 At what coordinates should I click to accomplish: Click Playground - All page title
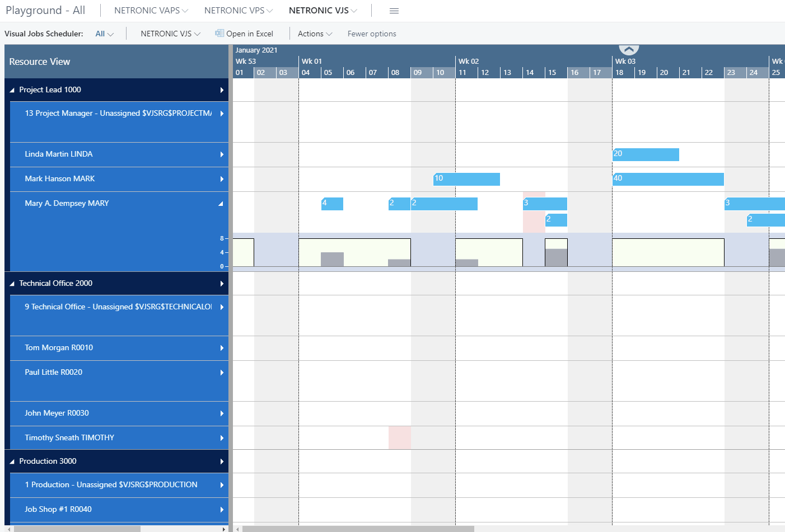[45, 11]
